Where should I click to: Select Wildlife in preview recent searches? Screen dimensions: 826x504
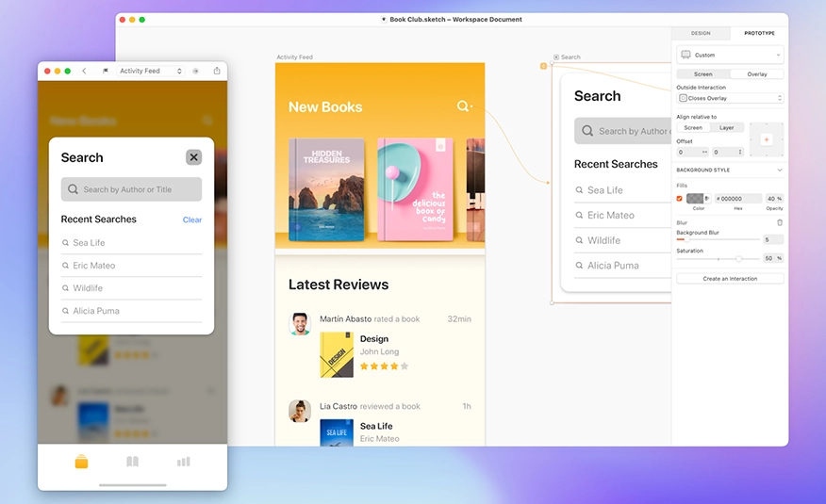coord(131,287)
